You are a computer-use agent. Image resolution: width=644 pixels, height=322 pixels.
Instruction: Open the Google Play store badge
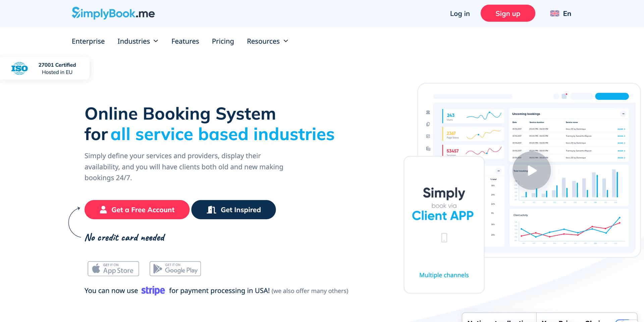(175, 269)
